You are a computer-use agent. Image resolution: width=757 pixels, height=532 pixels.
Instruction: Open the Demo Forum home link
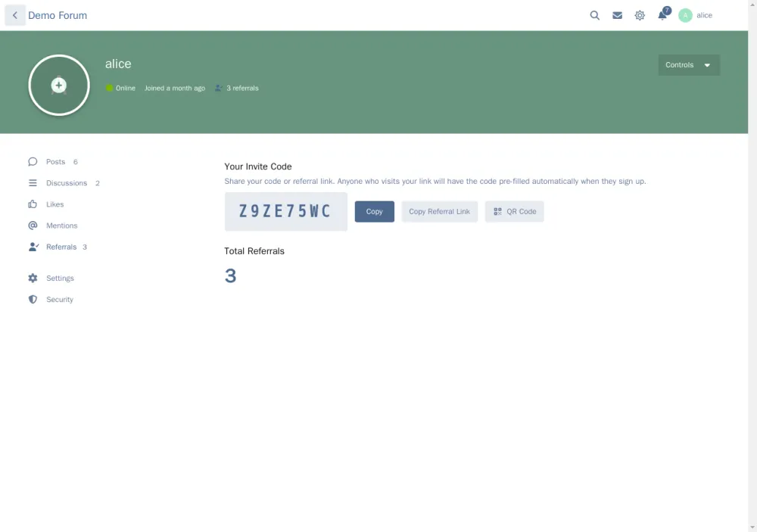(x=58, y=15)
